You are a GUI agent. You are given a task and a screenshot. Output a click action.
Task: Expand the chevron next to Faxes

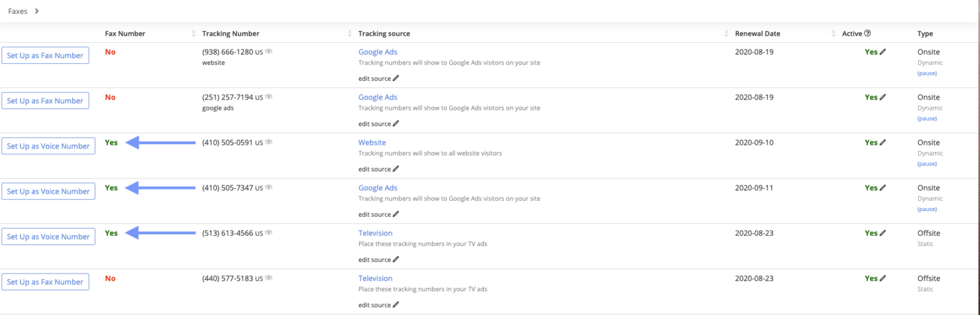[x=37, y=11]
